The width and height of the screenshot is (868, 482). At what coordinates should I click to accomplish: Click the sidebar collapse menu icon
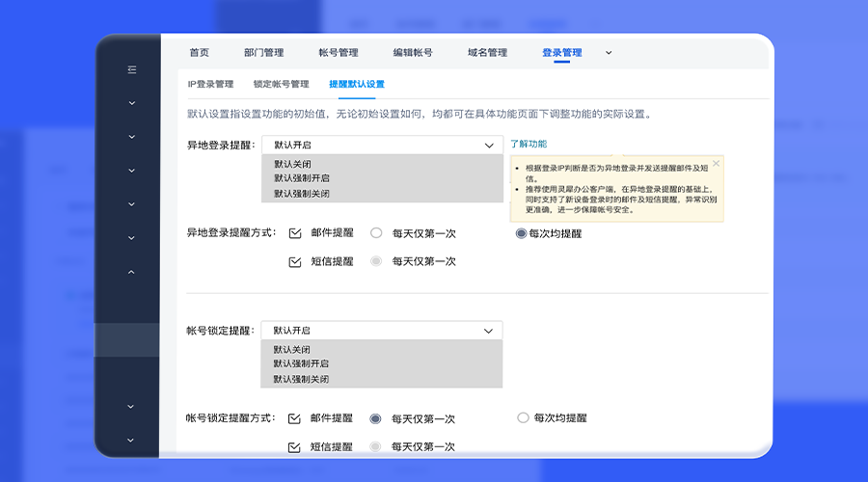point(132,69)
